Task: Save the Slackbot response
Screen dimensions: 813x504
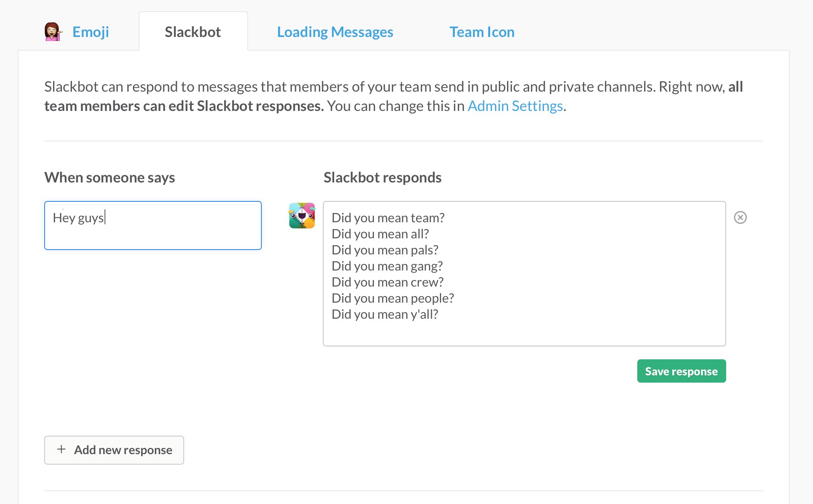Action: pyautogui.click(x=682, y=371)
